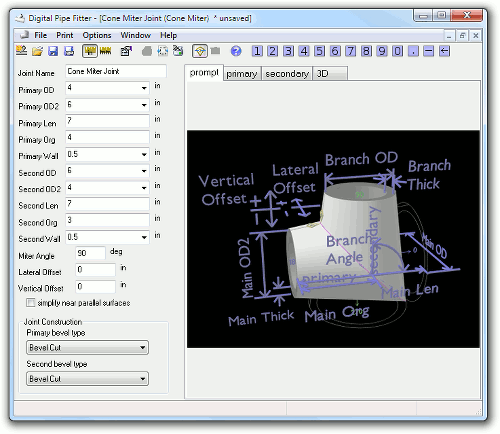500x434 pixels.
Task: Open the Print menu
Action: [65, 35]
